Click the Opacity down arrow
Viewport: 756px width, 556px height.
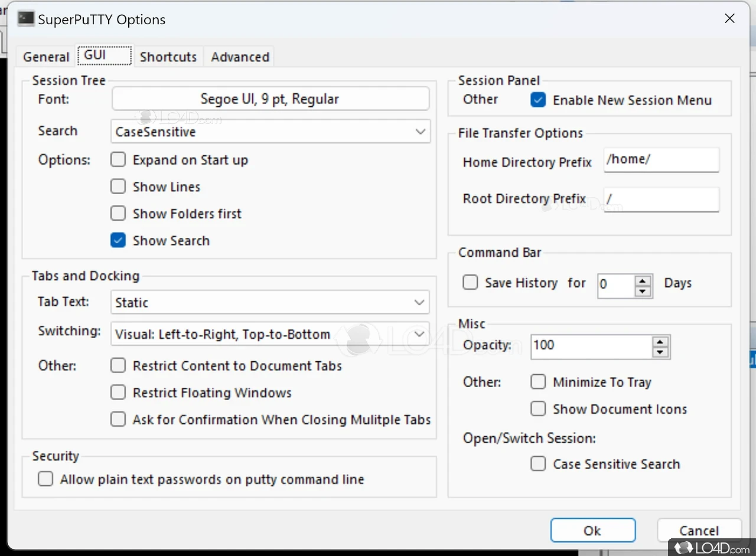tap(661, 352)
